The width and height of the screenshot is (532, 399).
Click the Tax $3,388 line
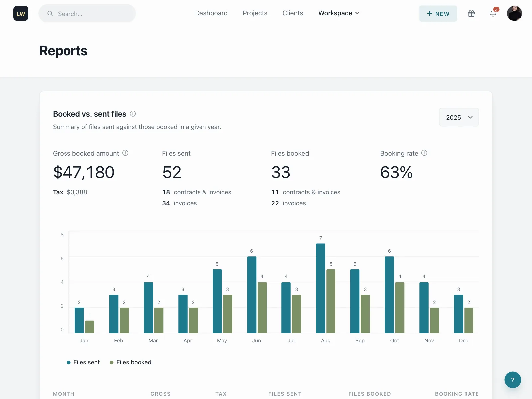click(x=70, y=192)
